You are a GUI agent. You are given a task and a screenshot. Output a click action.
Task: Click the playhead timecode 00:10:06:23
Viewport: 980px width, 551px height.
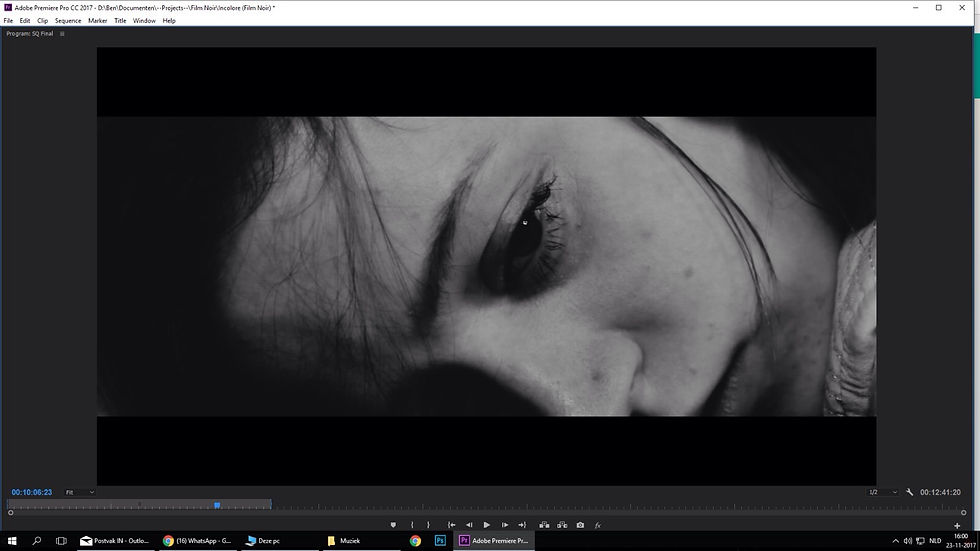31,492
